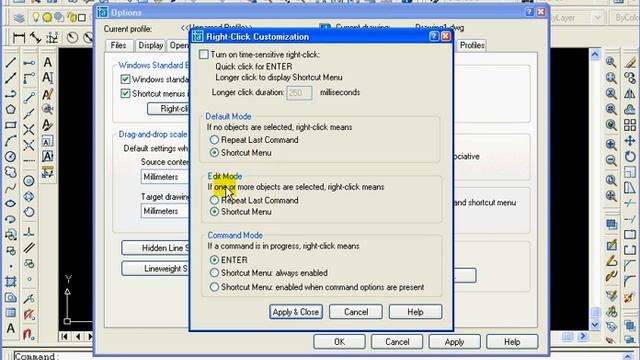Image resolution: width=640 pixels, height=360 pixels.
Task: Click OK in the Options dialog
Action: click(x=339, y=342)
